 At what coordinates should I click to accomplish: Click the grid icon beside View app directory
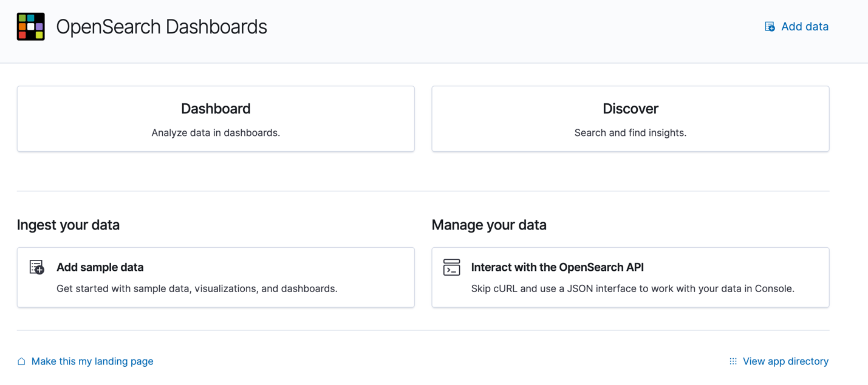click(733, 361)
